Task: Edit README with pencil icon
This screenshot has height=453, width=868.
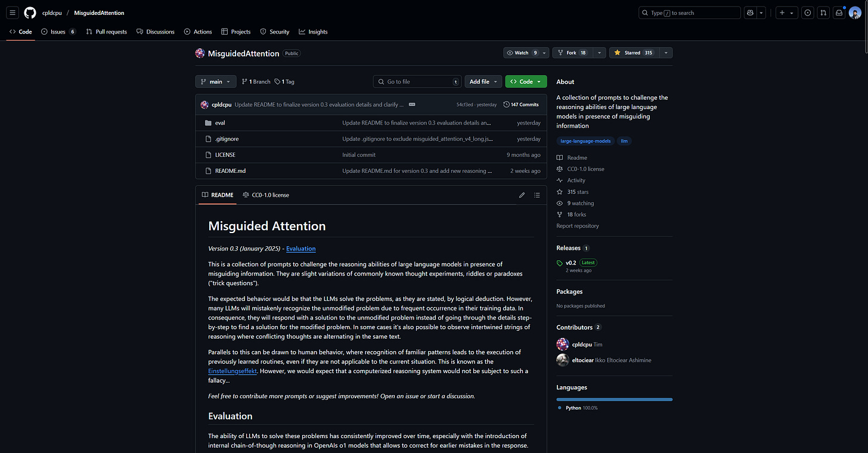Action: pos(522,195)
